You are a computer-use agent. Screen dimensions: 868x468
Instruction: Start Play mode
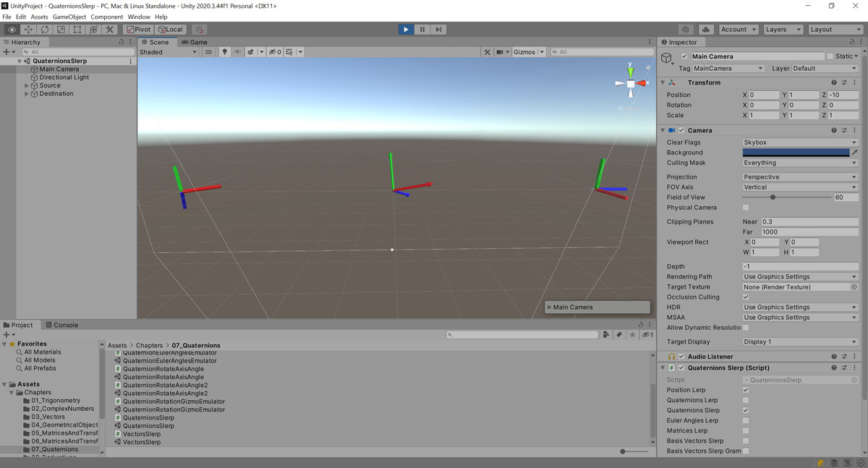(406, 30)
